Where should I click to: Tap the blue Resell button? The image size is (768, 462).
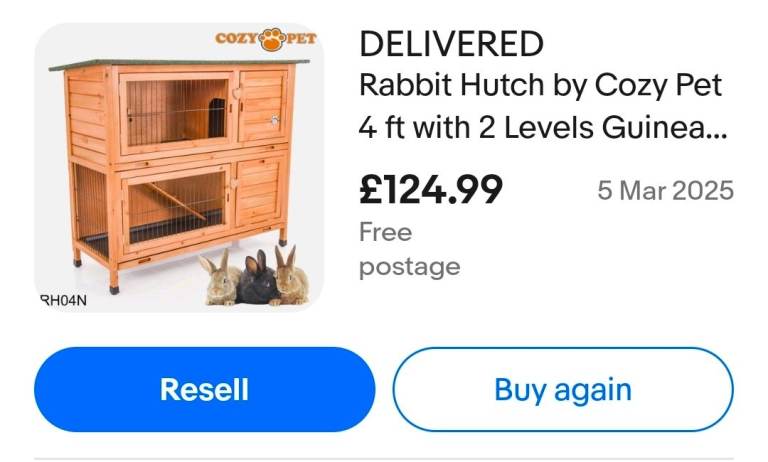204,389
